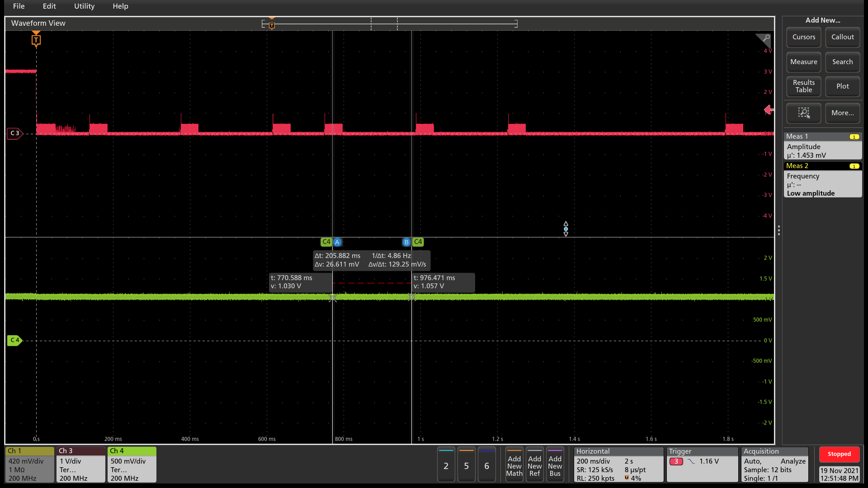
Task: Select cursor B handle
Action: (406, 242)
